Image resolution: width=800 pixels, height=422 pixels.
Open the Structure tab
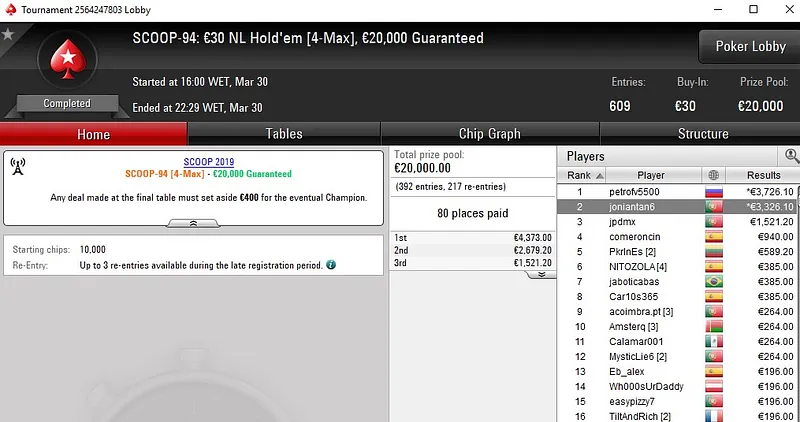703,134
